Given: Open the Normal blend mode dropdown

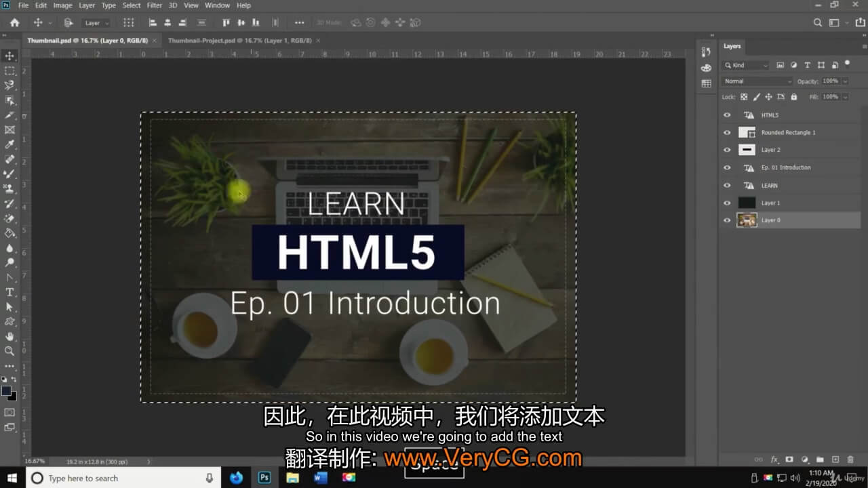Looking at the screenshot, I should [x=757, y=81].
